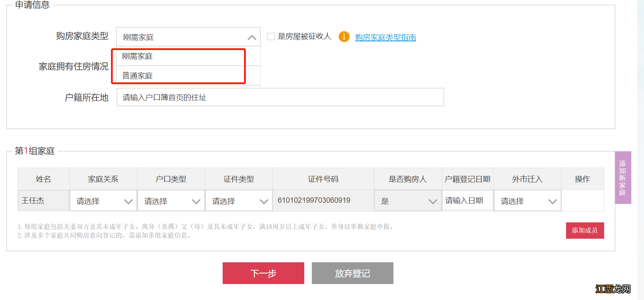Screen dimensions: 644x300
Task: Click the 添加成员 button
Action: (585, 230)
